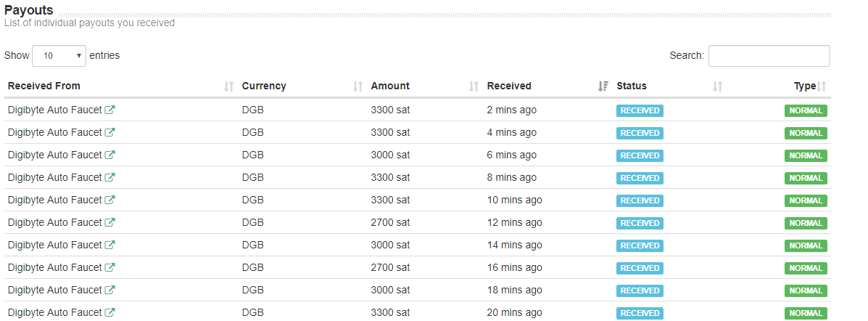Open external link icon in 12 mins ago row
The height and width of the screenshot is (321, 868).
point(110,222)
